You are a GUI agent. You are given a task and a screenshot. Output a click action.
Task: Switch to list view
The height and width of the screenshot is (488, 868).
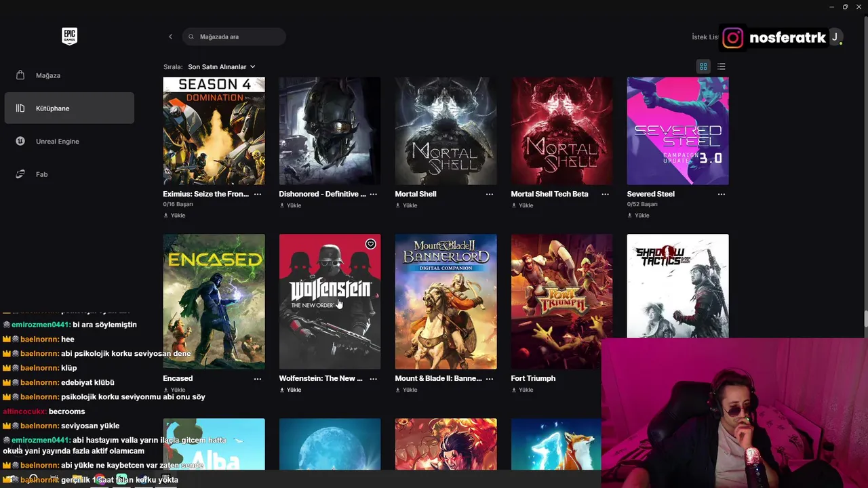pyautogui.click(x=722, y=66)
